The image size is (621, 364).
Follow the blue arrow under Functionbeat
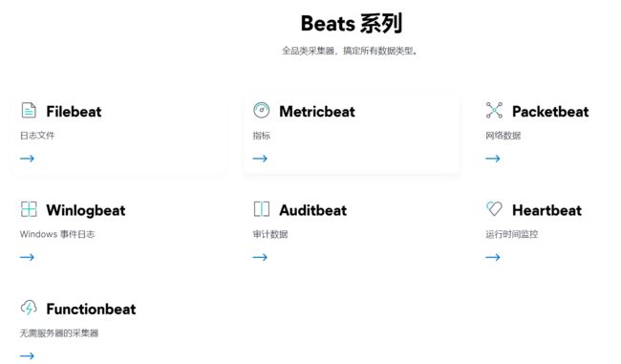[x=28, y=355]
